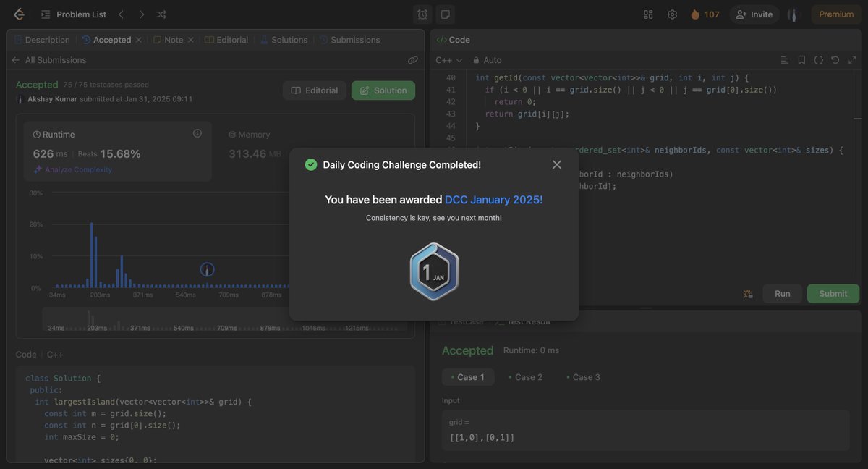Click the grid input value field
The width and height of the screenshot is (868, 469).
point(645,430)
